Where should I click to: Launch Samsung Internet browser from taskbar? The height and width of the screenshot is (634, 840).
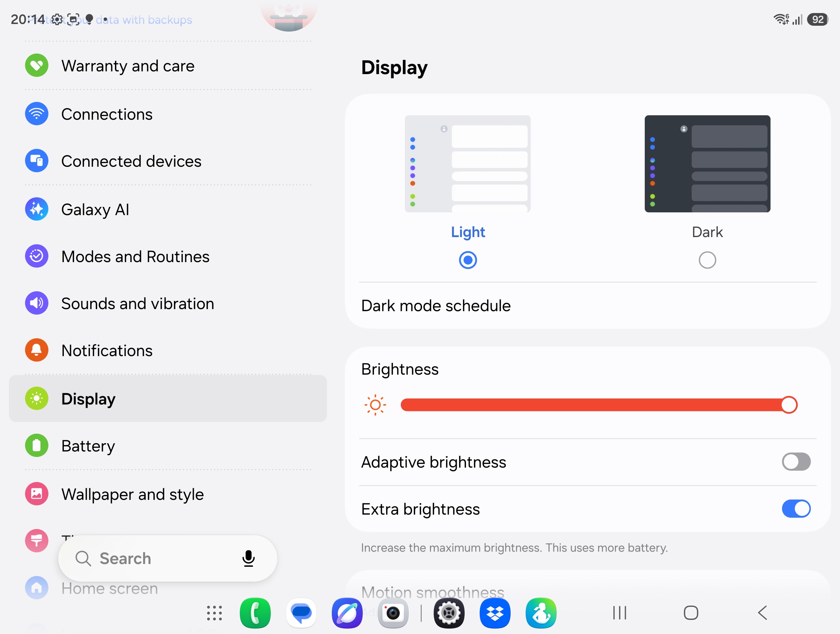347,613
